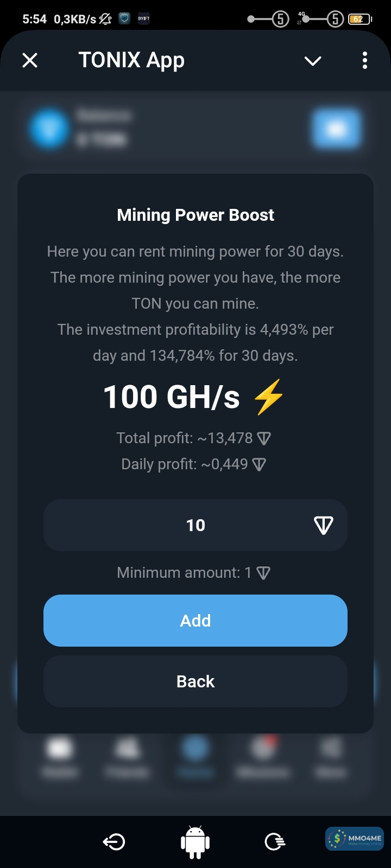This screenshot has width=391, height=868.
Task: Tap the Bybit notification icon in status bar
Action: [x=144, y=19]
